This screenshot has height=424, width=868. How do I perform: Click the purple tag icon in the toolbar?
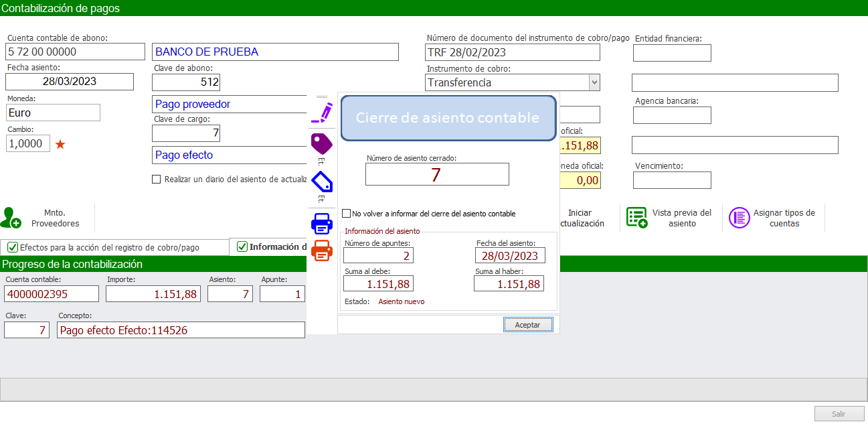322,144
